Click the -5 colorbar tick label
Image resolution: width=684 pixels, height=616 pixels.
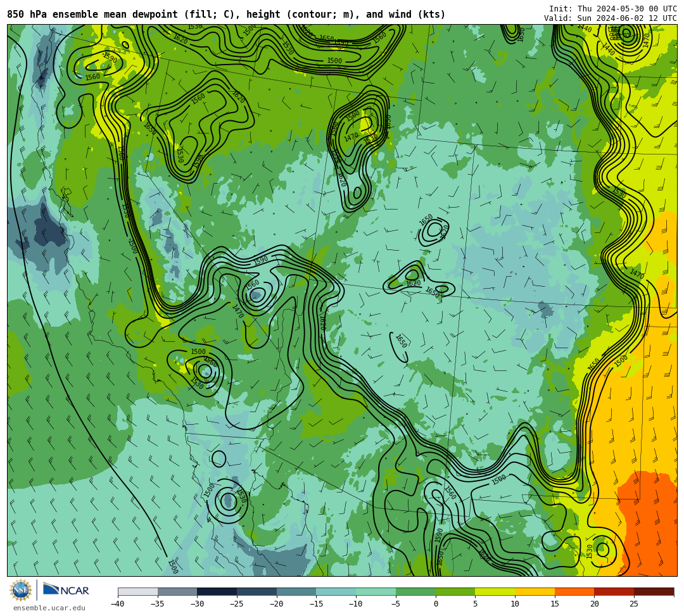[395, 604]
